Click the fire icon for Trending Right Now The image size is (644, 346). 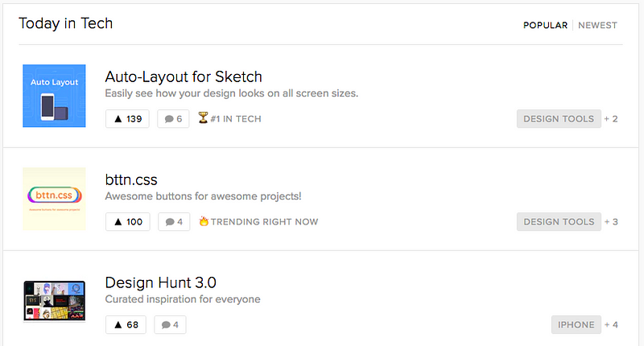204,221
